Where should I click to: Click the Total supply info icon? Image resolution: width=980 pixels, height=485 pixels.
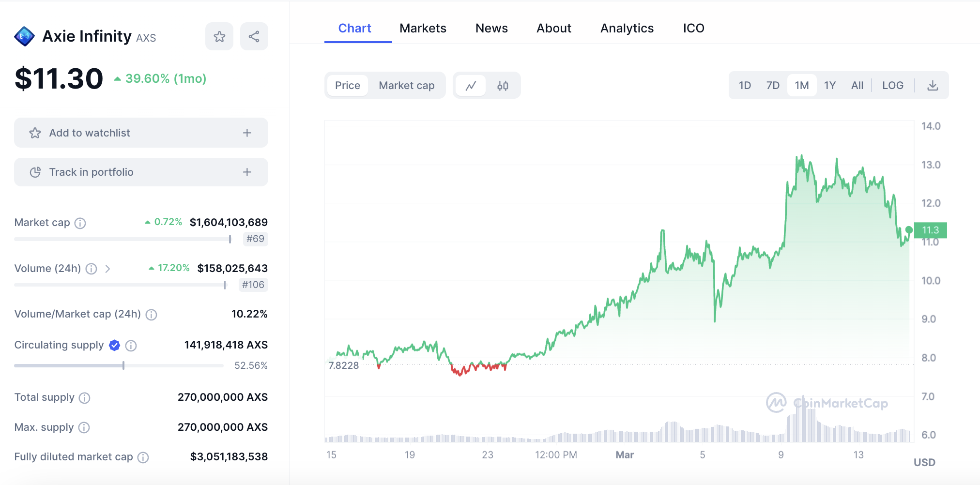point(85,398)
